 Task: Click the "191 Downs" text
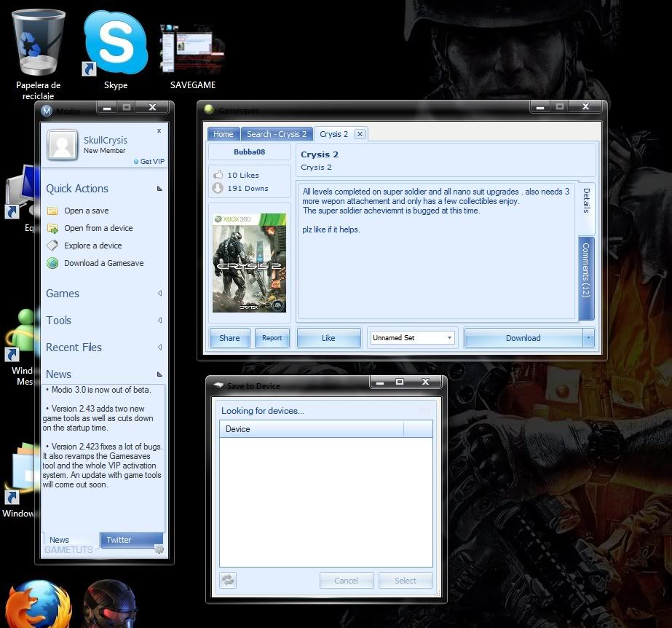[x=248, y=188]
